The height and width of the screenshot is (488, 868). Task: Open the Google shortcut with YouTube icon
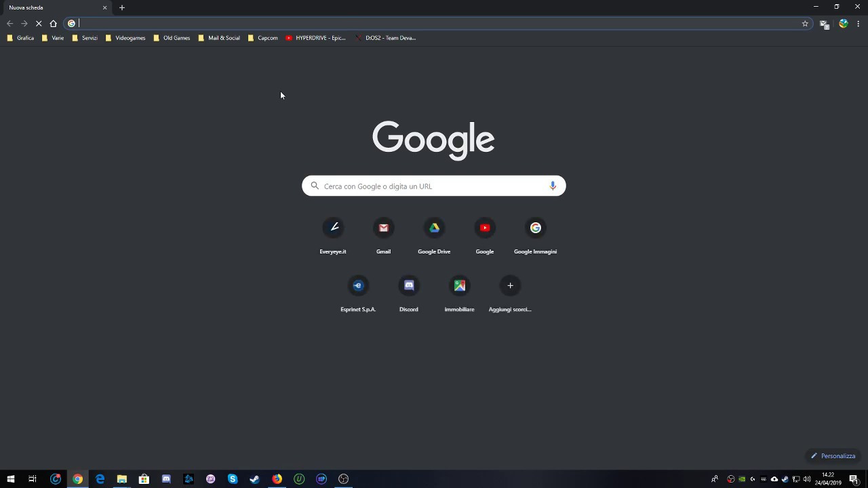point(485,237)
